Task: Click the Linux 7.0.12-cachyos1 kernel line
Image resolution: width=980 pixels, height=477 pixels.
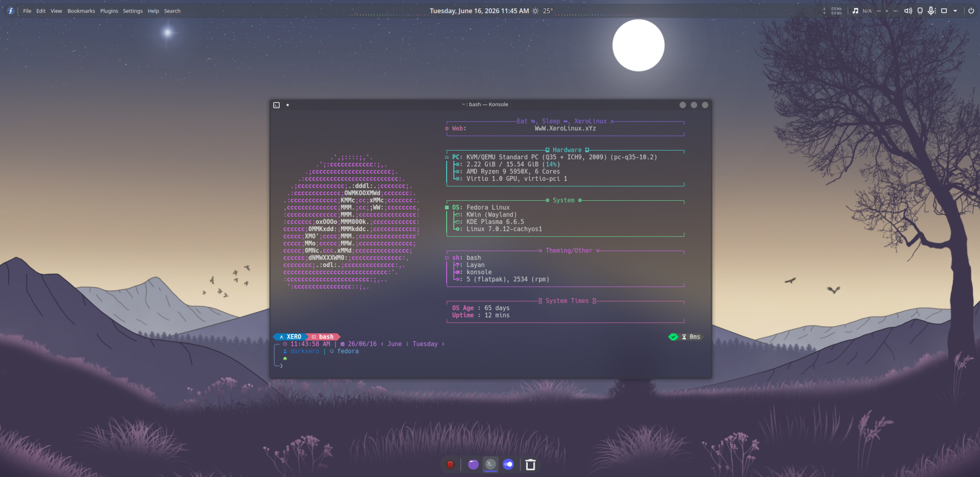Action: click(x=498, y=229)
